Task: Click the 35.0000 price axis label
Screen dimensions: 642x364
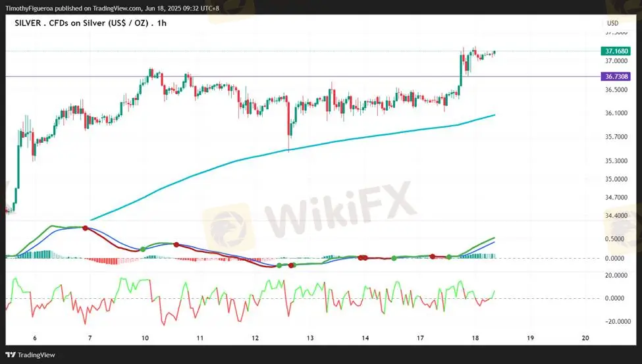Action: (x=616, y=179)
